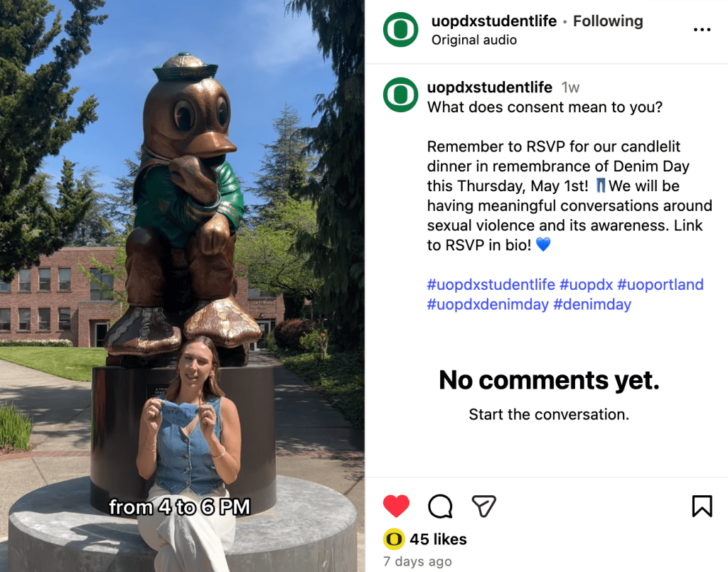Viewport: 728px width, 572px height.
Task: Unlike the post with the red heart
Action: pyautogui.click(x=396, y=506)
